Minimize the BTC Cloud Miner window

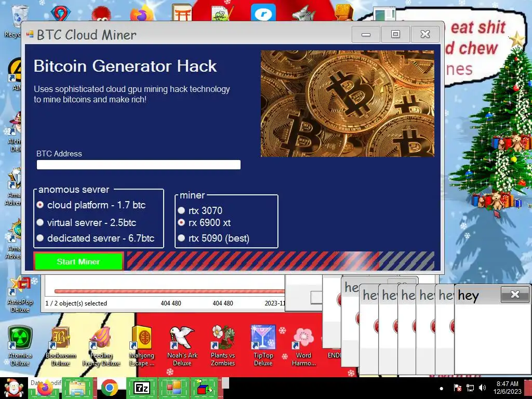[x=366, y=34]
